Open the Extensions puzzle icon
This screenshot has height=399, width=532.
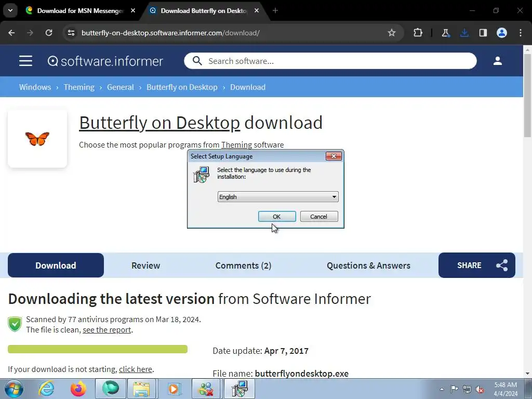[418, 33]
